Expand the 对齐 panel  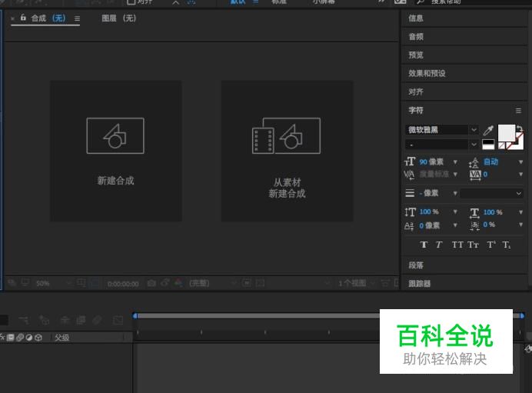click(464, 92)
